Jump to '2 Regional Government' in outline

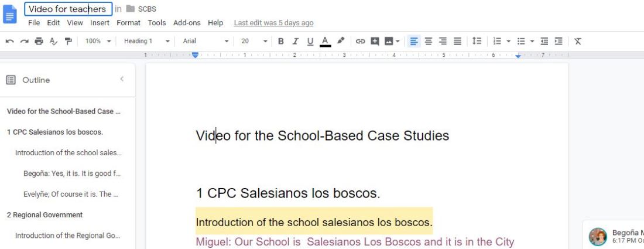pos(44,215)
